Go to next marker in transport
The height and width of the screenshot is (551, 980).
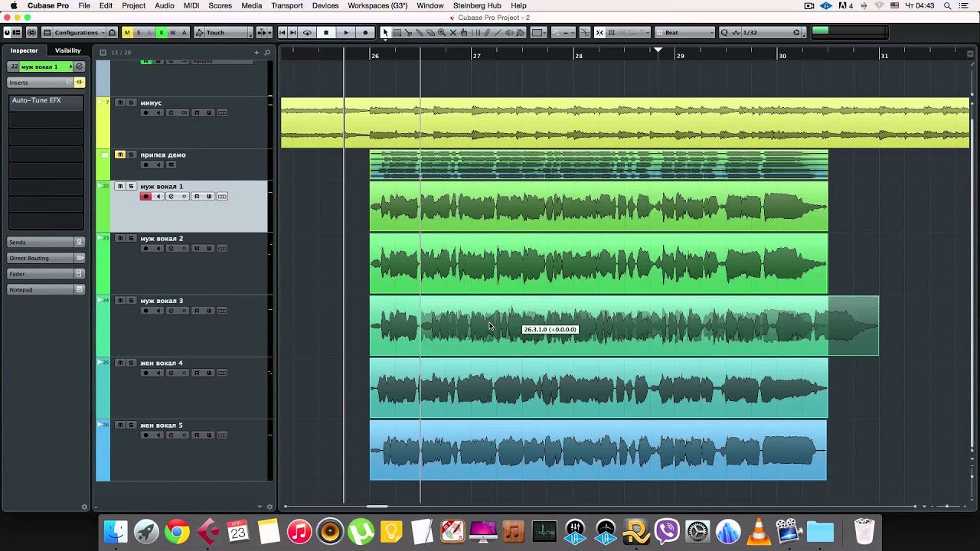tap(293, 32)
